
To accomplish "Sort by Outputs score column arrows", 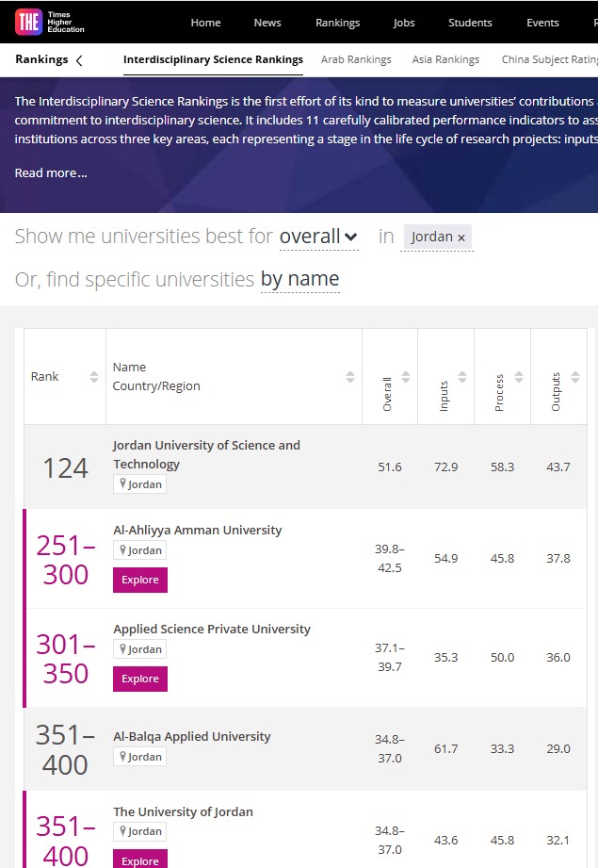I will point(574,377).
